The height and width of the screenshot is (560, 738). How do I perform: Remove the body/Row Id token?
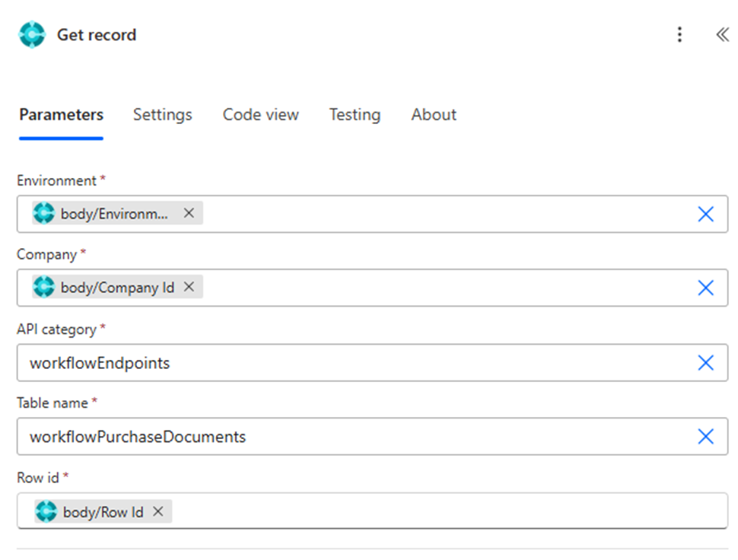[158, 511]
